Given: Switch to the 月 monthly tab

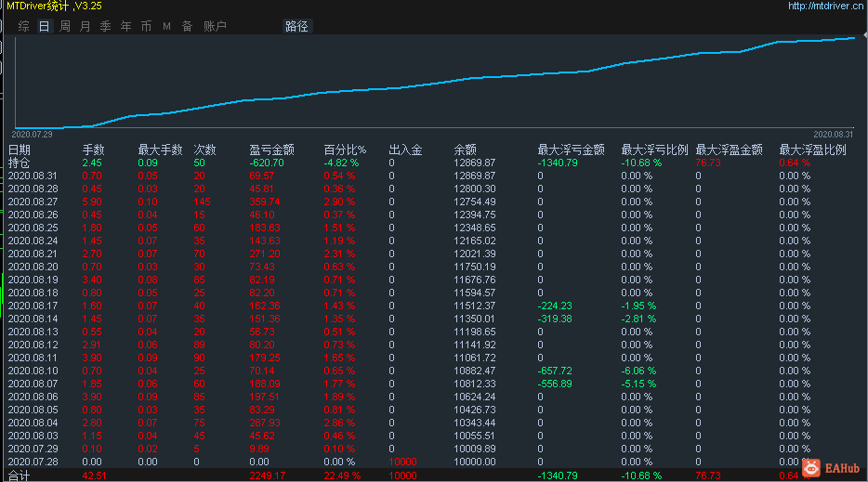Looking at the screenshot, I should click(85, 27).
